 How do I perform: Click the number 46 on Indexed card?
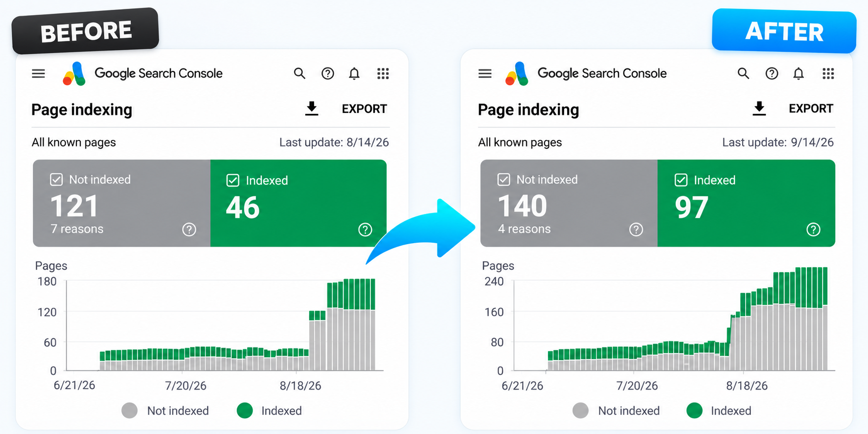243,207
